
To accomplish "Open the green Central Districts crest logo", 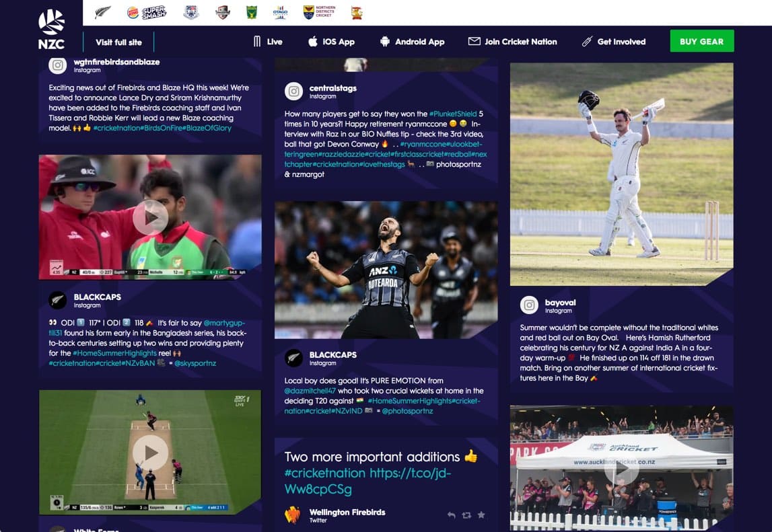I will coord(252,12).
